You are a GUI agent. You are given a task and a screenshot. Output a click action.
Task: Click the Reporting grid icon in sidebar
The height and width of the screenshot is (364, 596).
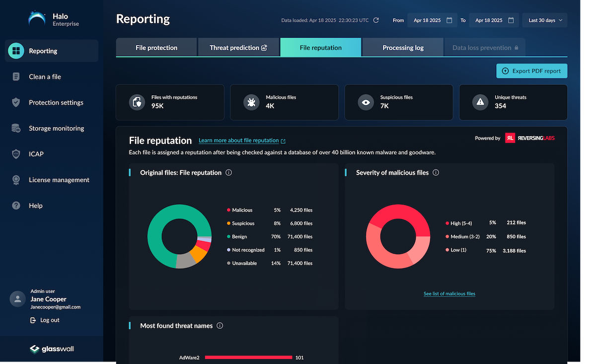point(16,51)
